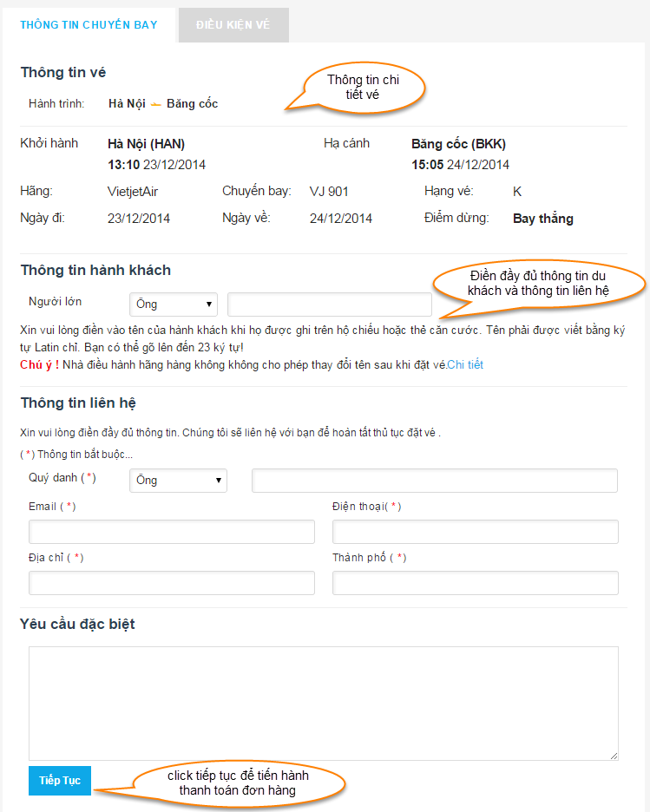Click the departure time 13:10 23/12/2014
Screen dimensions: 650x812
coord(156,165)
